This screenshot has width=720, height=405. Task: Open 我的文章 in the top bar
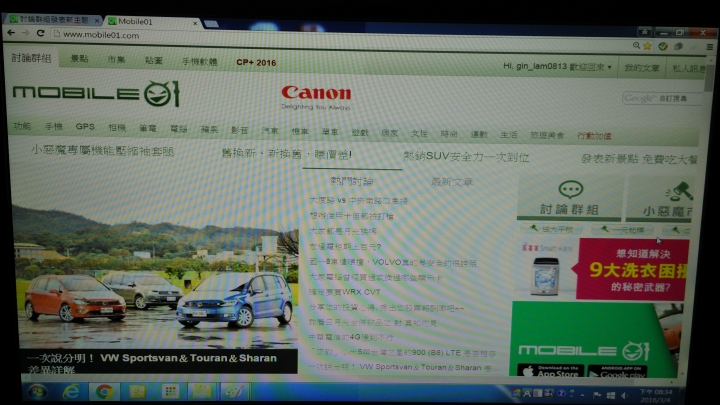[641, 68]
